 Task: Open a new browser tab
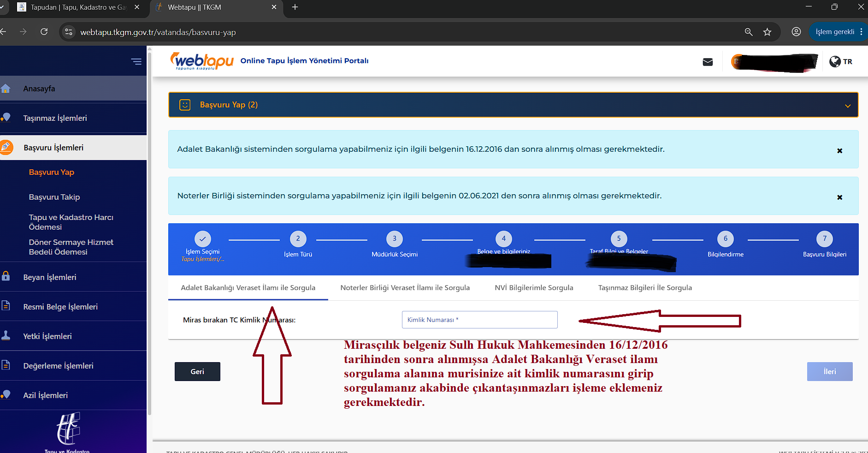pyautogui.click(x=295, y=7)
